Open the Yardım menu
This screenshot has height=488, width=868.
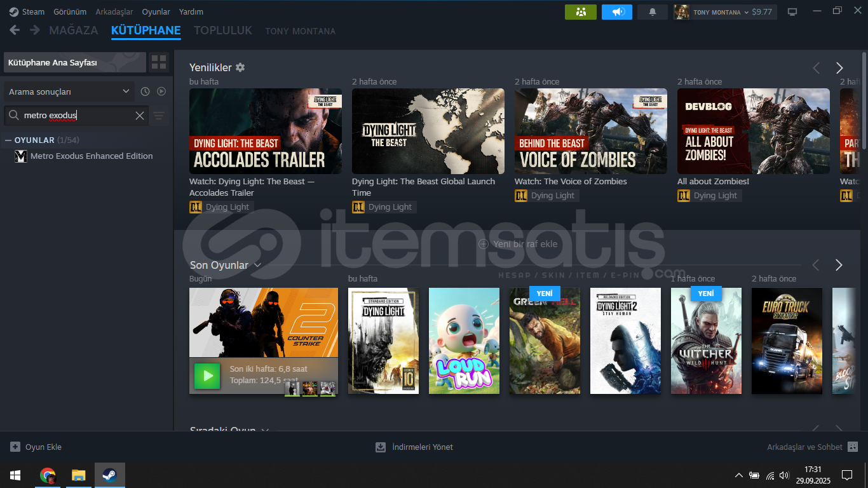pyautogui.click(x=191, y=12)
